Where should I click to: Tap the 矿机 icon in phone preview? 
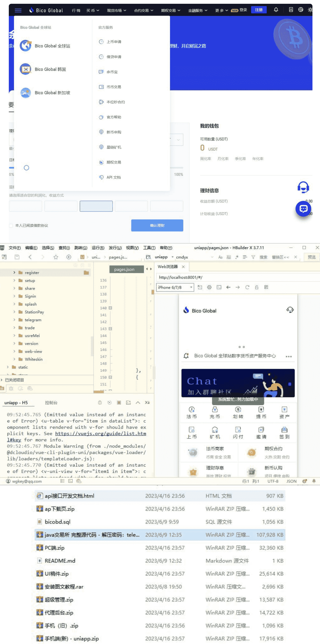[x=215, y=433]
